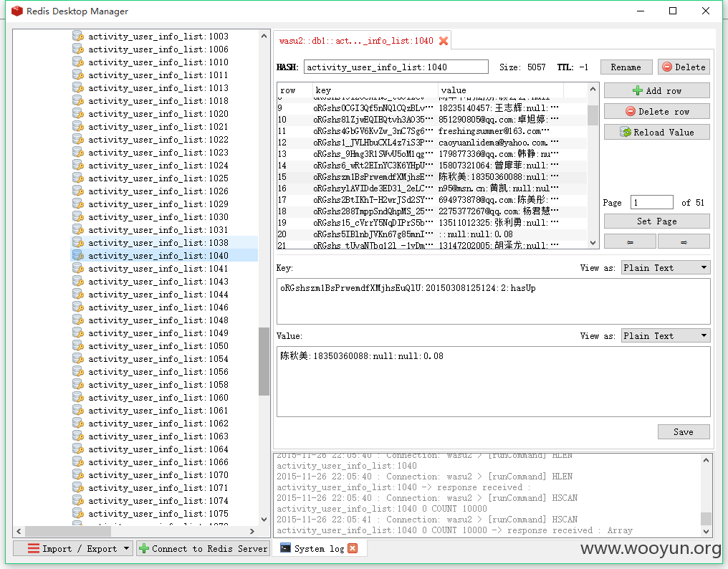Open Key View as dropdown
728x569 pixels.
click(x=666, y=267)
